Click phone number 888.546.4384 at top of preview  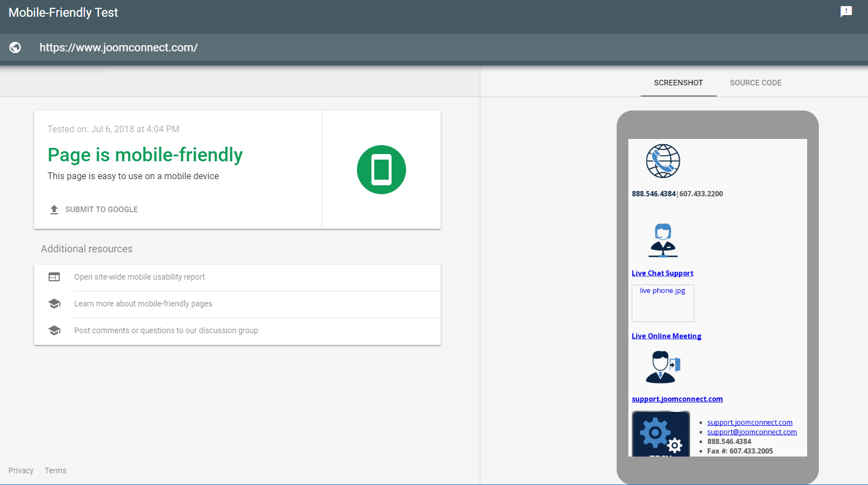coord(654,194)
